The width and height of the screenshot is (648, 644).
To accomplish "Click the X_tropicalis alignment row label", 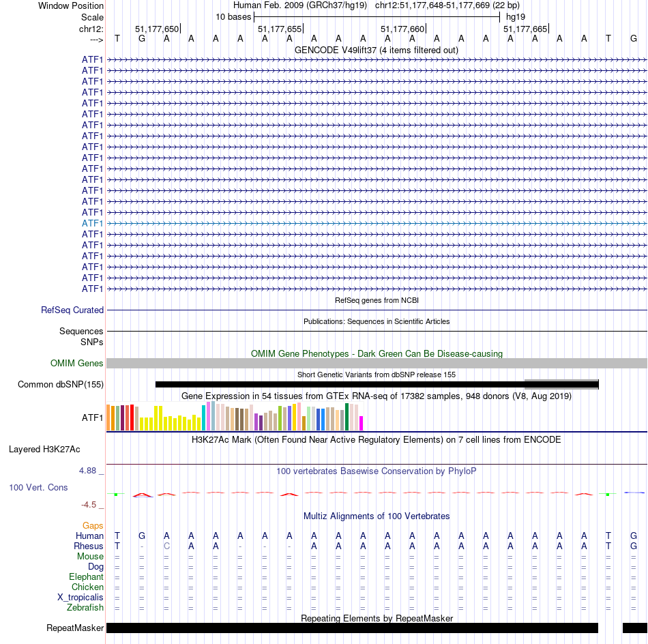I will [80, 598].
